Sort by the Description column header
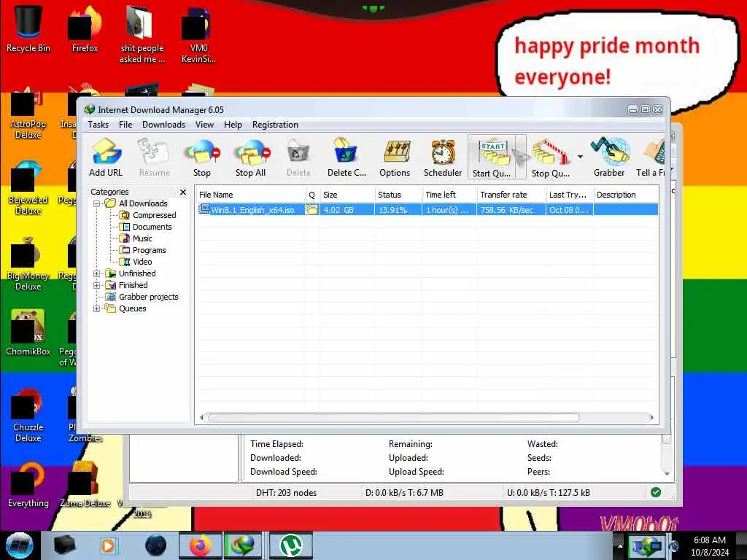 tap(626, 195)
